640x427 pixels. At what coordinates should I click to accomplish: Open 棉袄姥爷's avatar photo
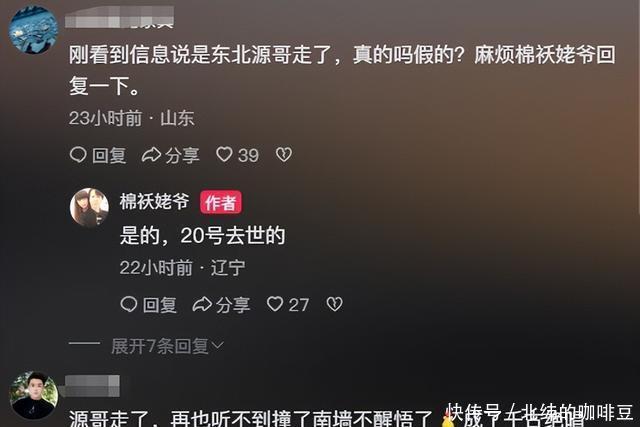click(89, 207)
